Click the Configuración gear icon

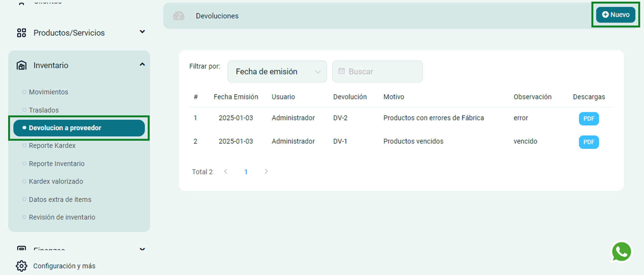pyautogui.click(x=22, y=266)
